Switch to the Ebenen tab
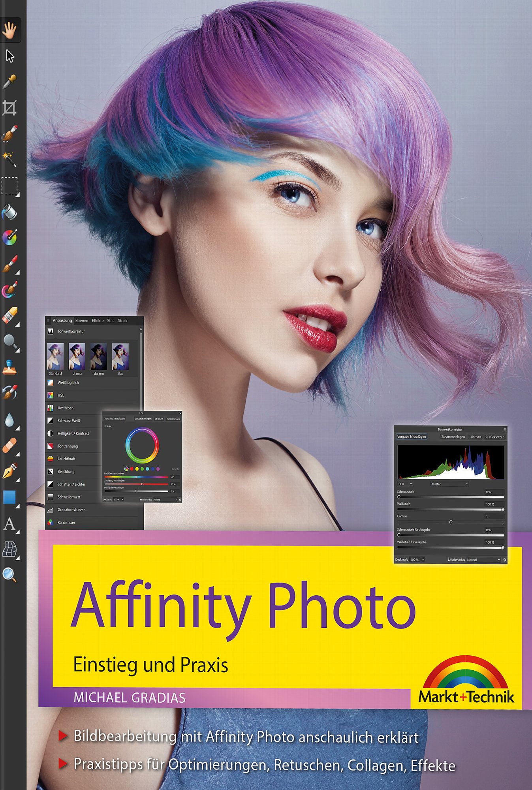 (x=82, y=320)
